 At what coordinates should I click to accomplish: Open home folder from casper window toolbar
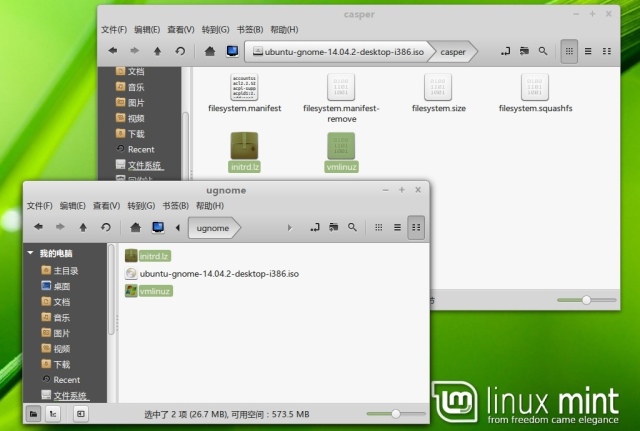pyautogui.click(x=210, y=51)
